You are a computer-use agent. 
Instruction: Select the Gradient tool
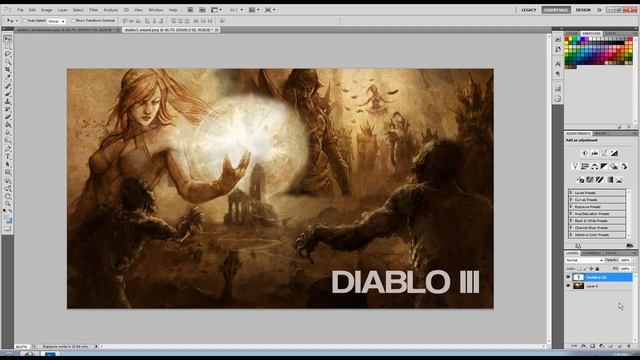coord(8,125)
